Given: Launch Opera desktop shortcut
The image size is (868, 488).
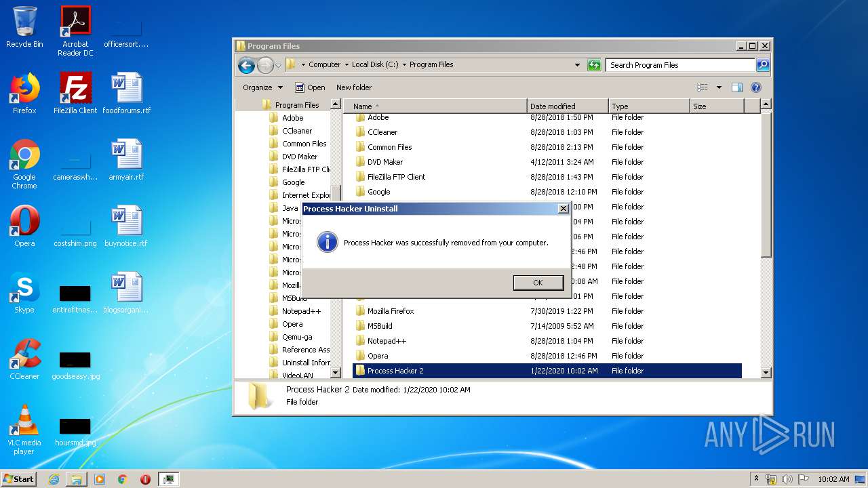Looking at the screenshot, I should coord(24,226).
